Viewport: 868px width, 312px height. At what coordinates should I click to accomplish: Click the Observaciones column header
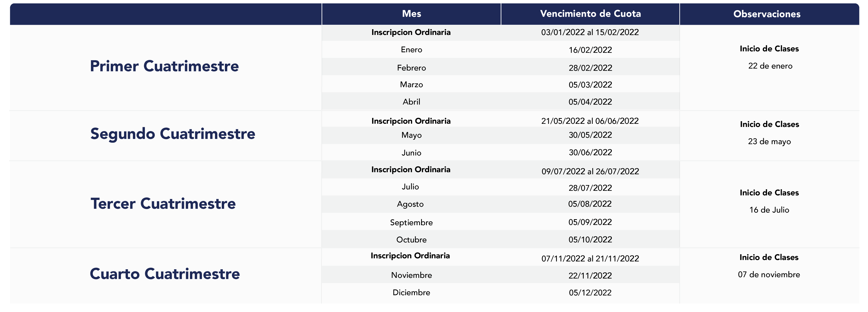tap(767, 14)
